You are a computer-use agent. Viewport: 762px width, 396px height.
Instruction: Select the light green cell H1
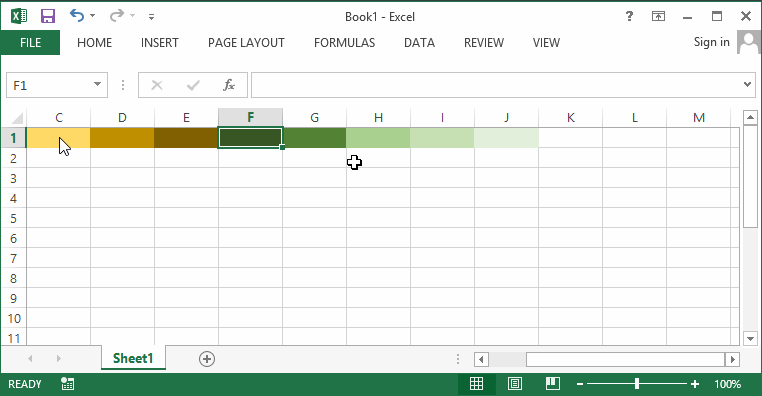378,138
